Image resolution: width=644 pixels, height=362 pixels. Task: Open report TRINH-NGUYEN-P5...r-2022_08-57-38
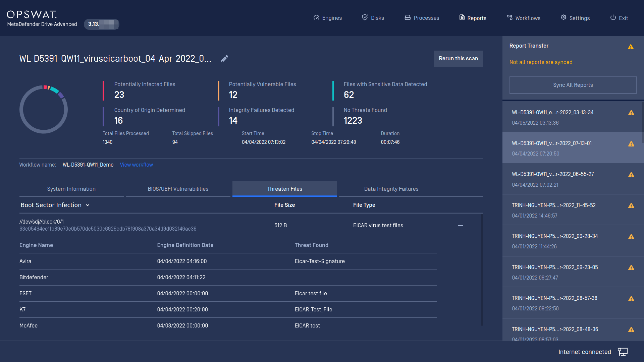(573, 303)
